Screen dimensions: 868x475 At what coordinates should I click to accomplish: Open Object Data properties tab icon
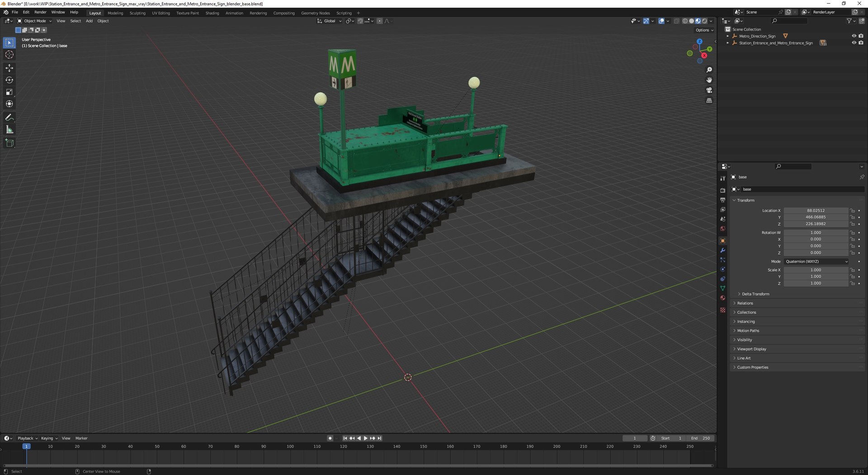tap(722, 289)
